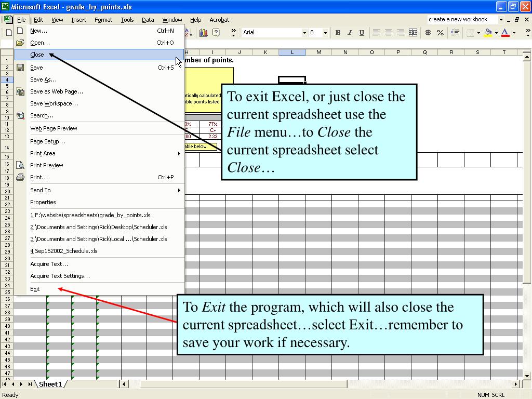Click the vertical scrollbar down arrow

click(x=527, y=376)
